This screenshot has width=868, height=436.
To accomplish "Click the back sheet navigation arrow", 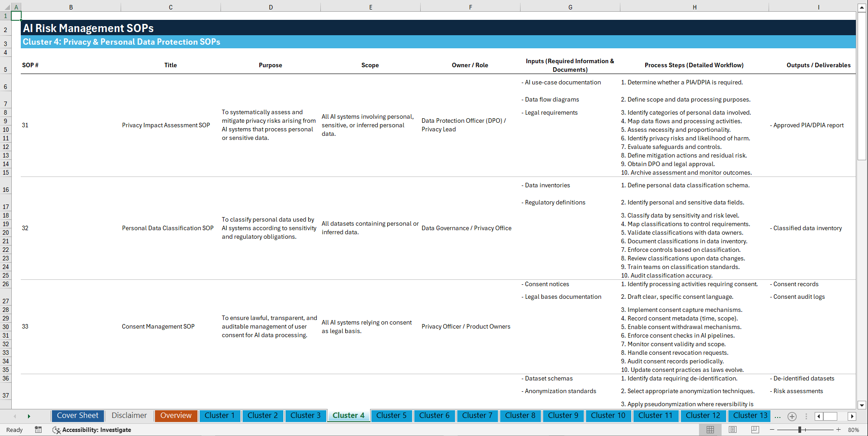I will click(15, 416).
